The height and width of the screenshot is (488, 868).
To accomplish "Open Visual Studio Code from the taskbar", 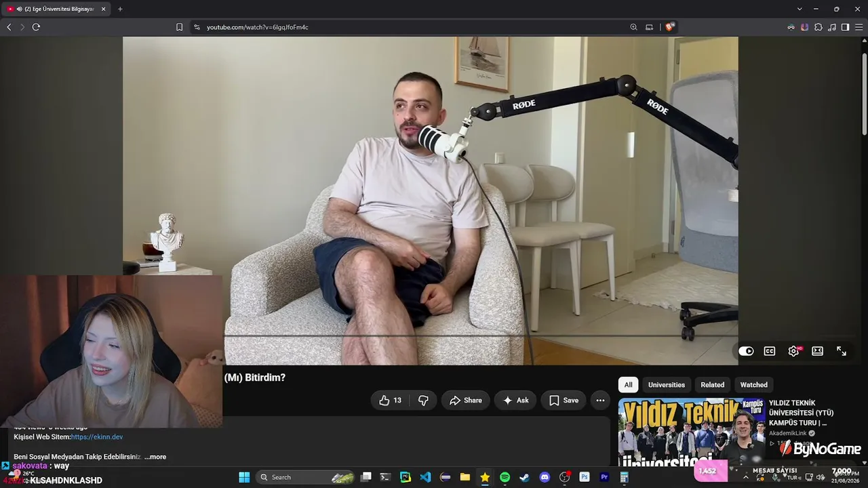I will (425, 477).
